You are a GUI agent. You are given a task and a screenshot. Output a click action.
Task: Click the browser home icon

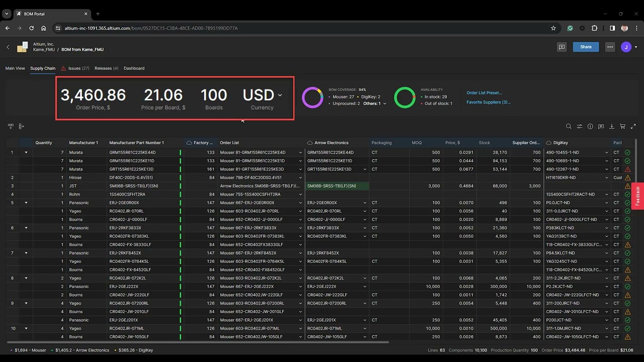pyautogui.click(x=44, y=28)
